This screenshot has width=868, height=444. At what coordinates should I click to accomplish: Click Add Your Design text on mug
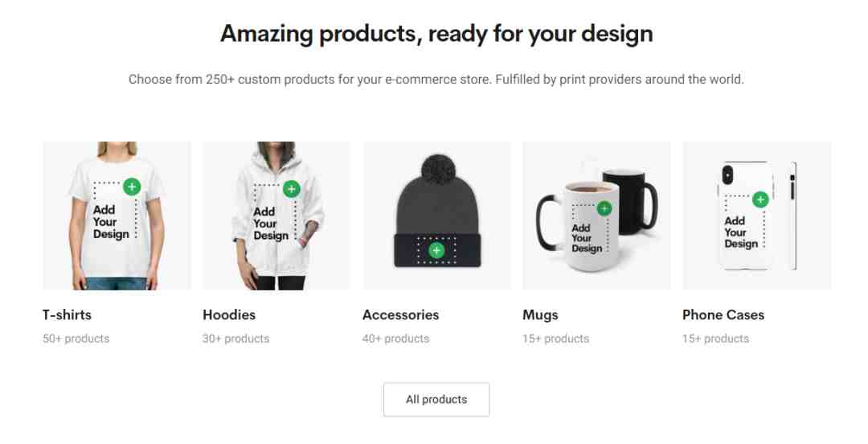pyautogui.click(x=587, y=238)
